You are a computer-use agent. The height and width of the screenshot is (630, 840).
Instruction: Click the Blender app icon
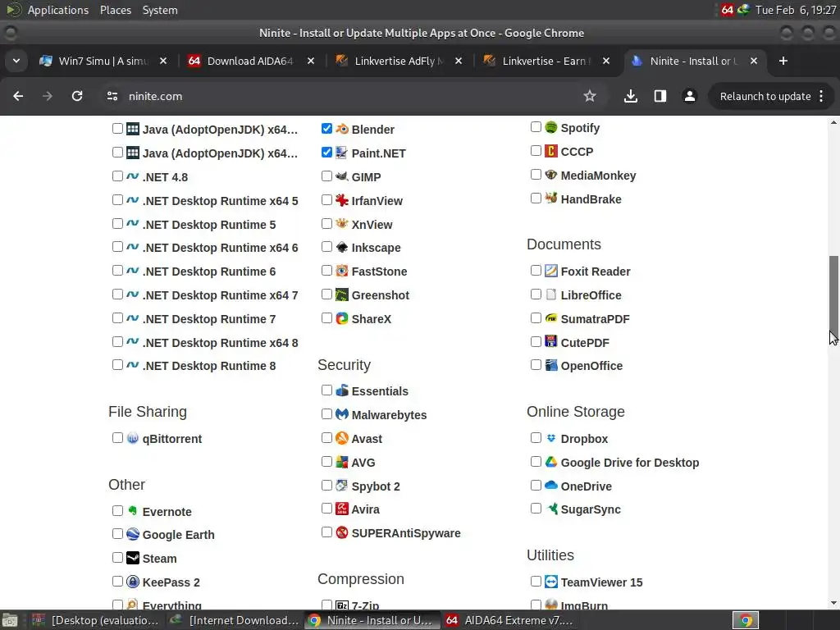(342, 129)
